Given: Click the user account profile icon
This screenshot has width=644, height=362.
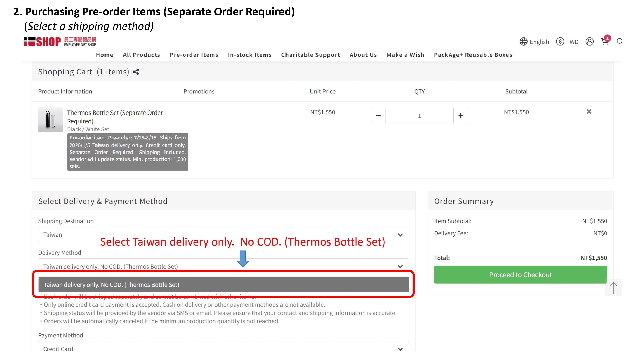Looking at the screenshot, I should pyautogui.click(x=589, y=42).
